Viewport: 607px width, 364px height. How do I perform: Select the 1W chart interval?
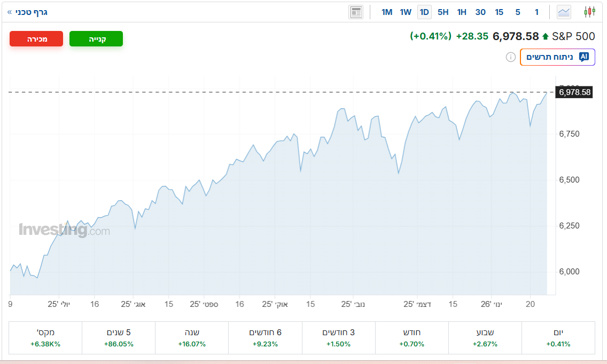[x=406, y=12]
